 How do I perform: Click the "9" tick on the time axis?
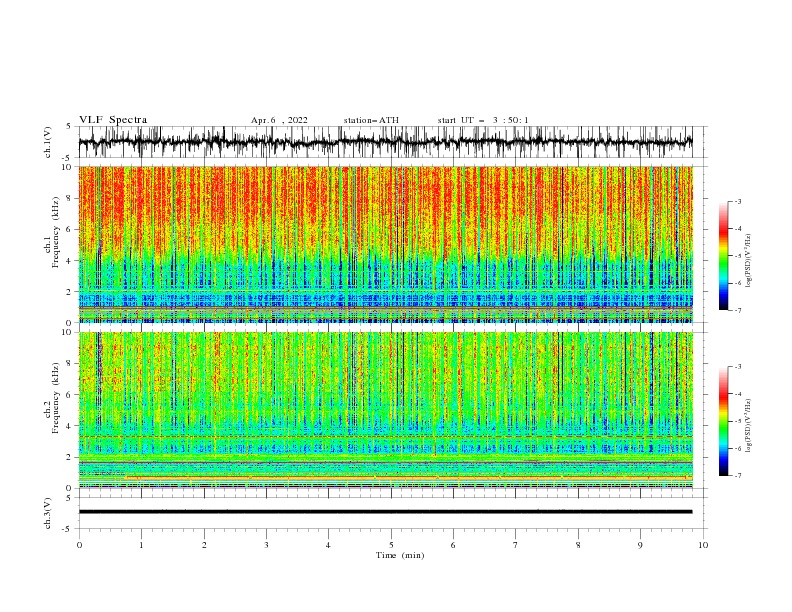640,545
